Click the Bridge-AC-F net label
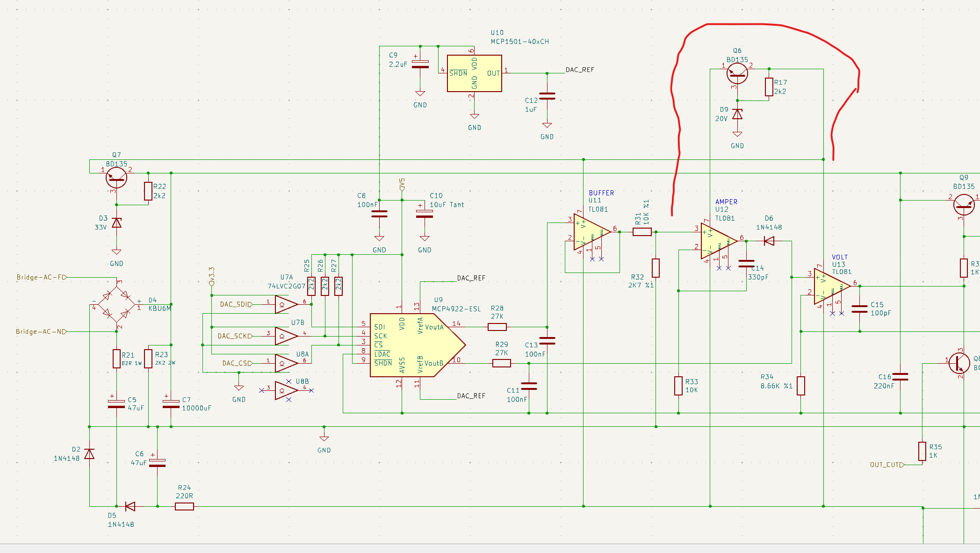 click(x=42, y=277)
